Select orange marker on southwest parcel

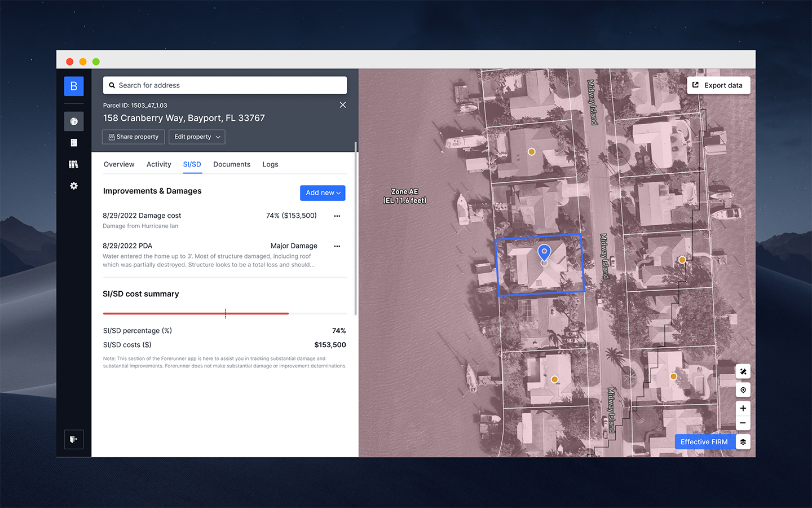coord(555,380)
